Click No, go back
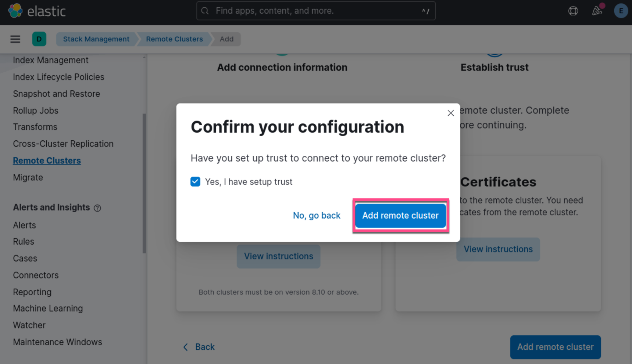 tap(317, 216)
